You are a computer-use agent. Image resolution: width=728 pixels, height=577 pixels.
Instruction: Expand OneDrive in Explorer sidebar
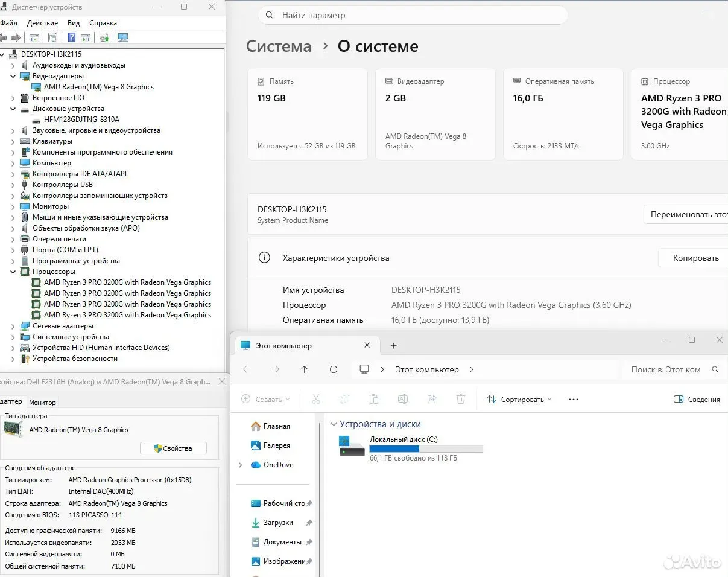[241, 465]
